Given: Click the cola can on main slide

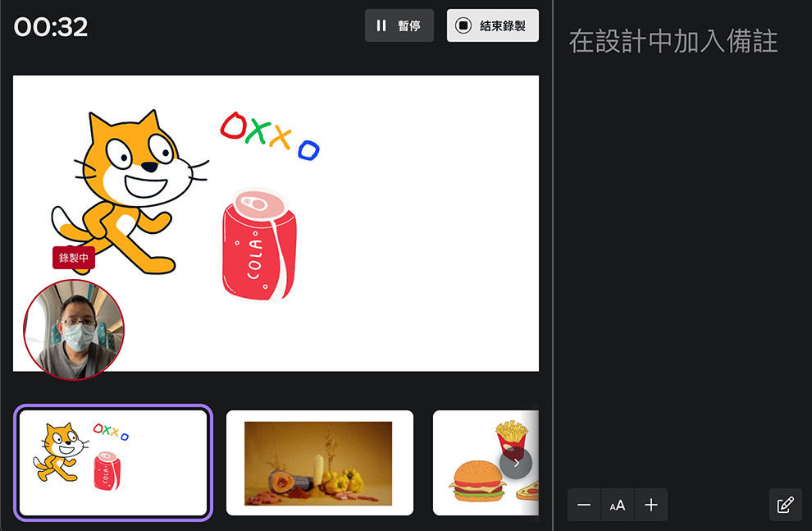Looking at the screenshot, I should click(x=259, y=245).
